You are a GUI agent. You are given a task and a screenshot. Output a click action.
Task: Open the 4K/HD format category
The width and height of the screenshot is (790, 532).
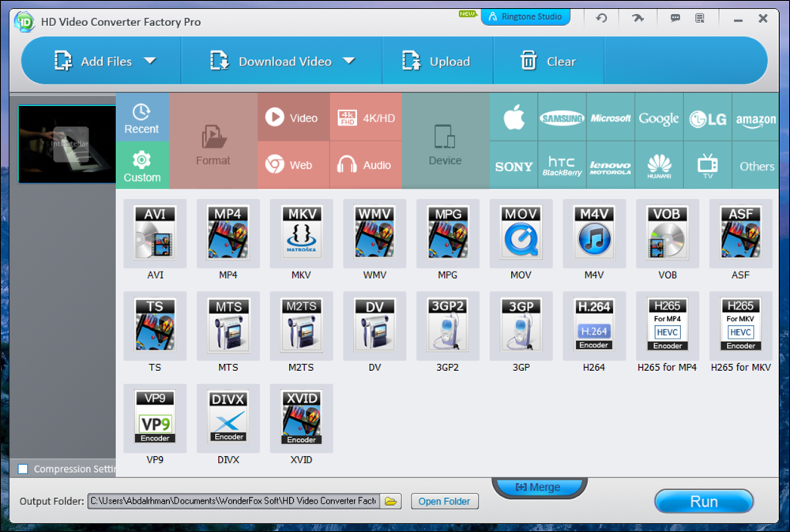click(x=366, y=118)
